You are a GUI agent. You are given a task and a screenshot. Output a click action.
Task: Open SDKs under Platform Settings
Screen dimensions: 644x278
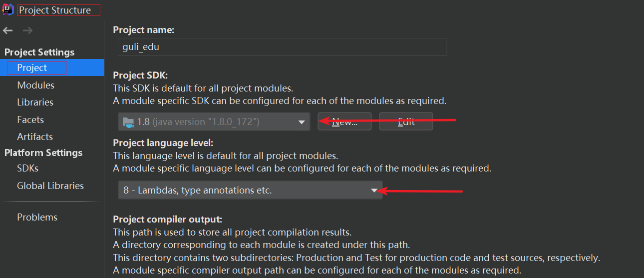(27, 168)
